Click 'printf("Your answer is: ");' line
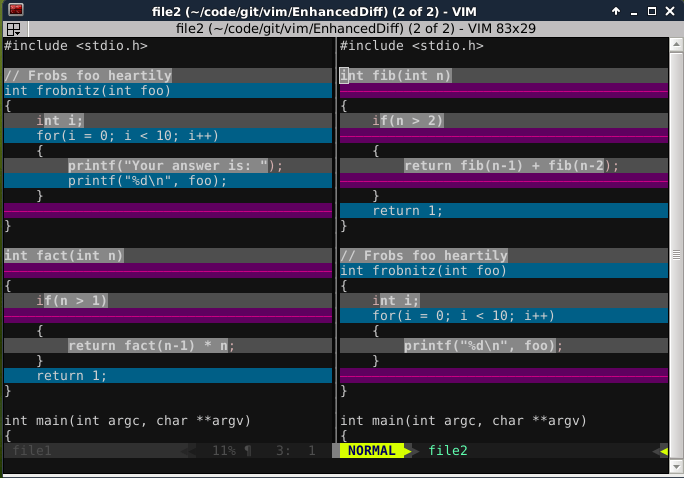This screenshot has height=478, width=684. pos(175,166)
